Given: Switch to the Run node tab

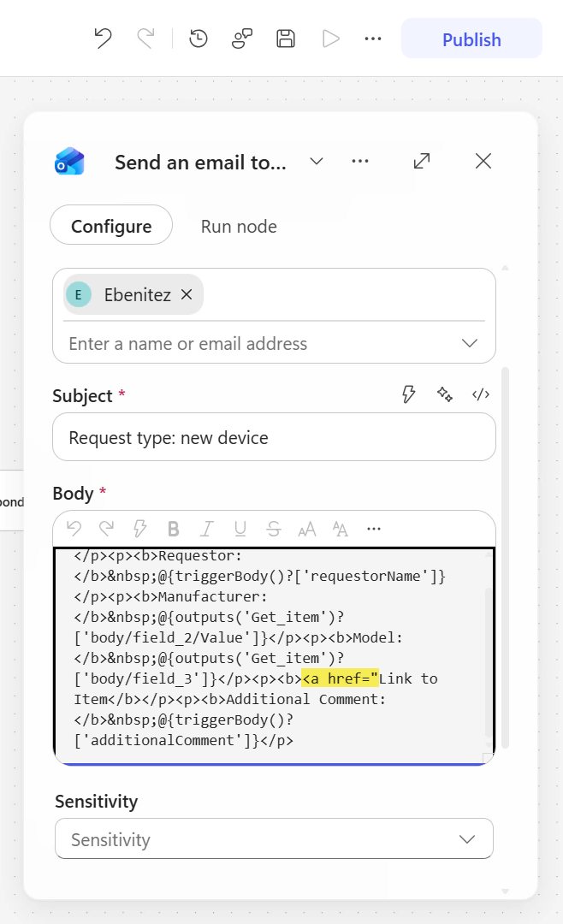Looking at the screenshot, I should pos(239,226).
